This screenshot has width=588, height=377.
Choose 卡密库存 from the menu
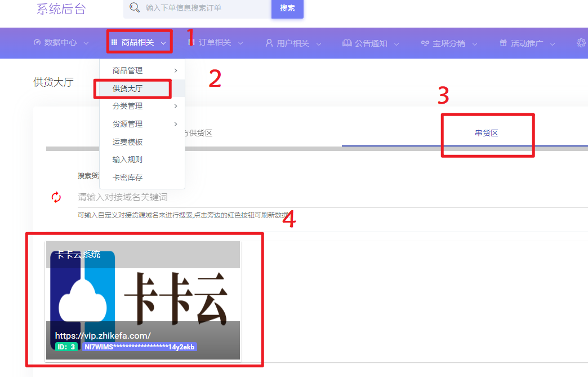pos(128,178)
